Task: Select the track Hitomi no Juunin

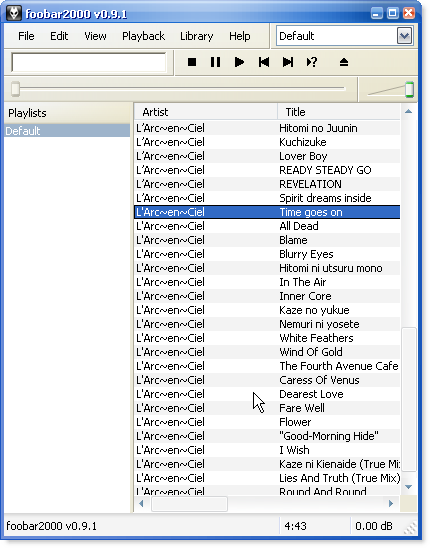Action: [x=267, y=128]
